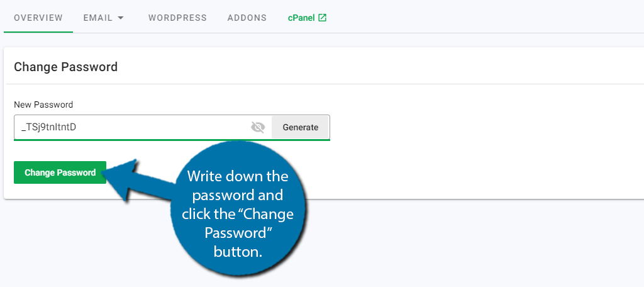644x287 pixels.
Task: Expand the EMAIL dropdown arrow
Action: click(x=120, y=18)
